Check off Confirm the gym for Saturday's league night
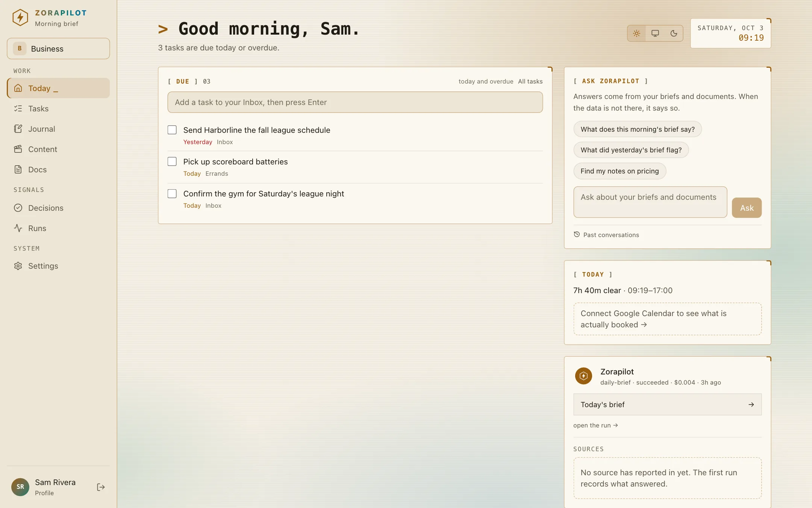This screenshot has height=508, width=812. (x=172, y=193)
